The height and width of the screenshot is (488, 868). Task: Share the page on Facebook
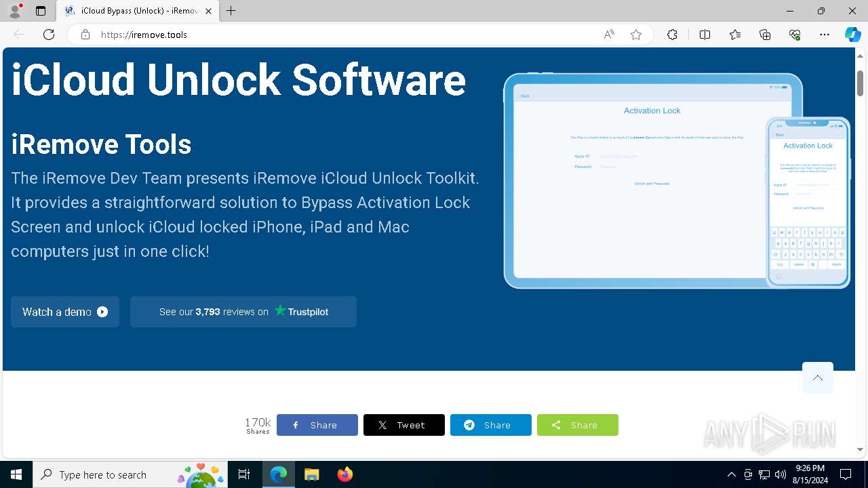317,425
